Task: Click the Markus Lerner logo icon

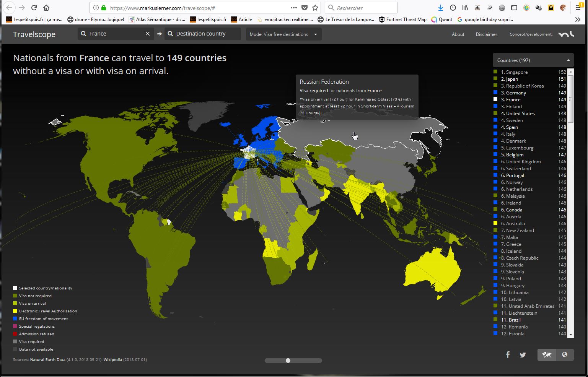Action: click(566, 34)
